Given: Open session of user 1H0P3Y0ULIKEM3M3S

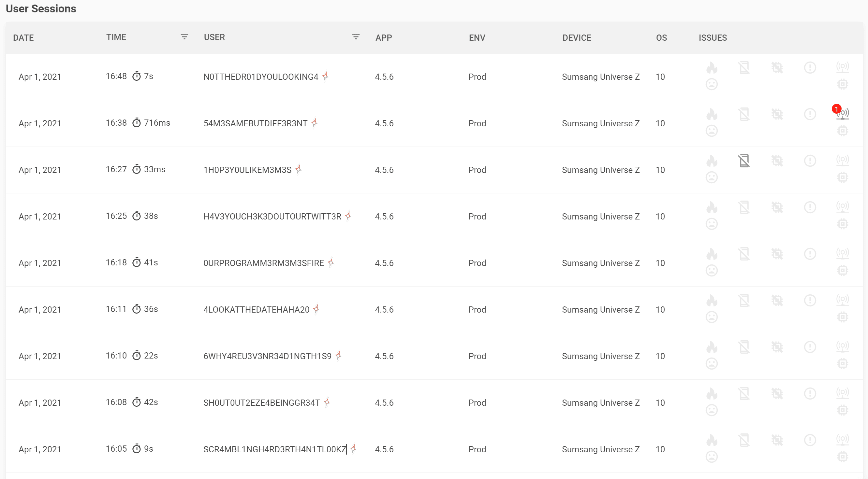Looking at the screenshot, I should point(247,170).
